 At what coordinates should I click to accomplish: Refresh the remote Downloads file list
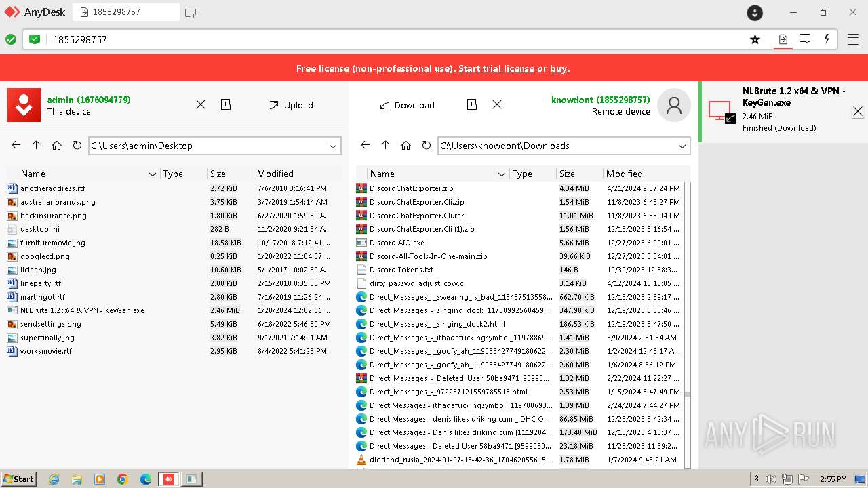(x=427, y=145)
